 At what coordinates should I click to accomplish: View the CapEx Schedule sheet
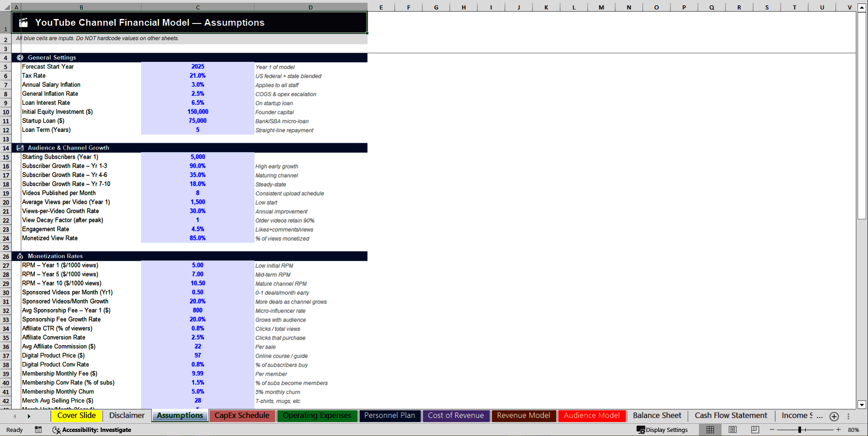click(x=242, y=415)
